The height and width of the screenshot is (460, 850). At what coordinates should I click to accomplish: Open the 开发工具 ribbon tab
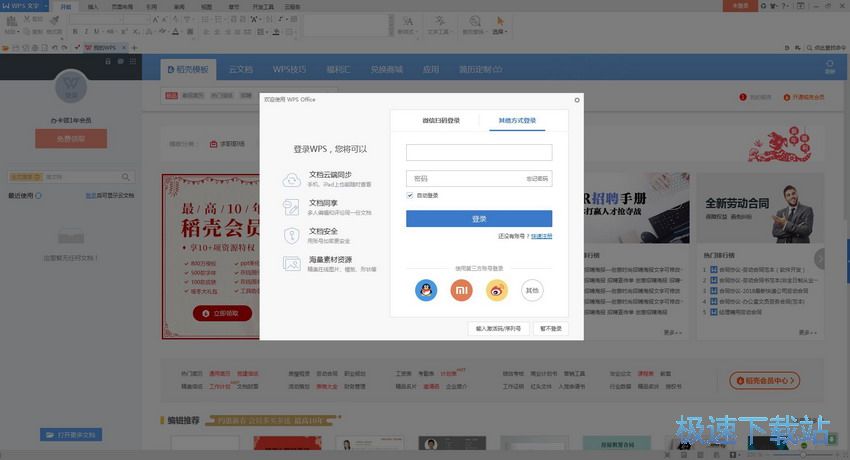tap(263, 7)
